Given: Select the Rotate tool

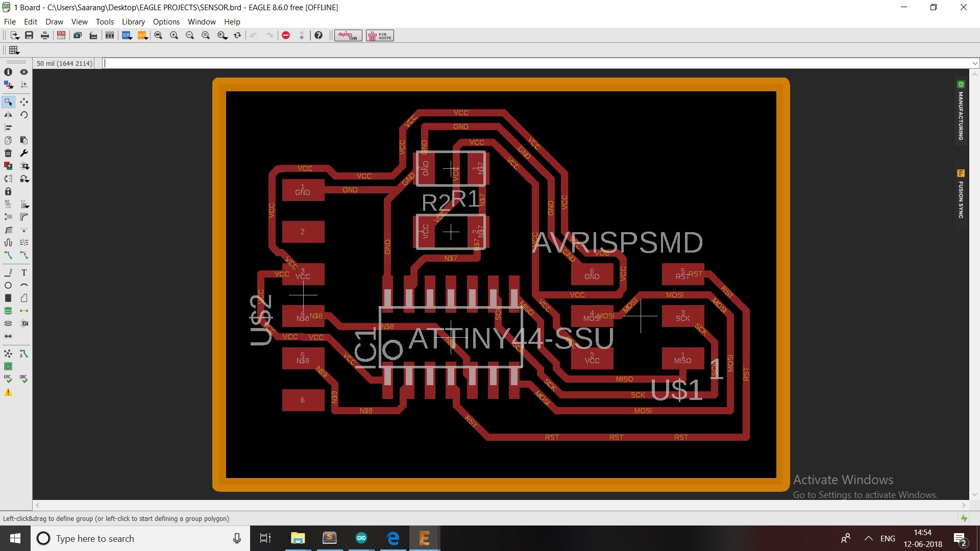Looking at the screenshot, I should [x=24, y=115].
